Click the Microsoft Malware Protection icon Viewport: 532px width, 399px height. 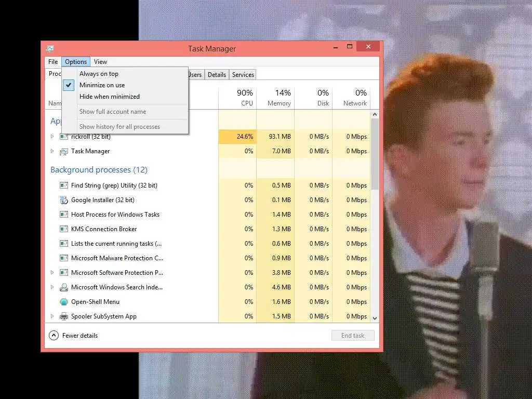[64, 258]
